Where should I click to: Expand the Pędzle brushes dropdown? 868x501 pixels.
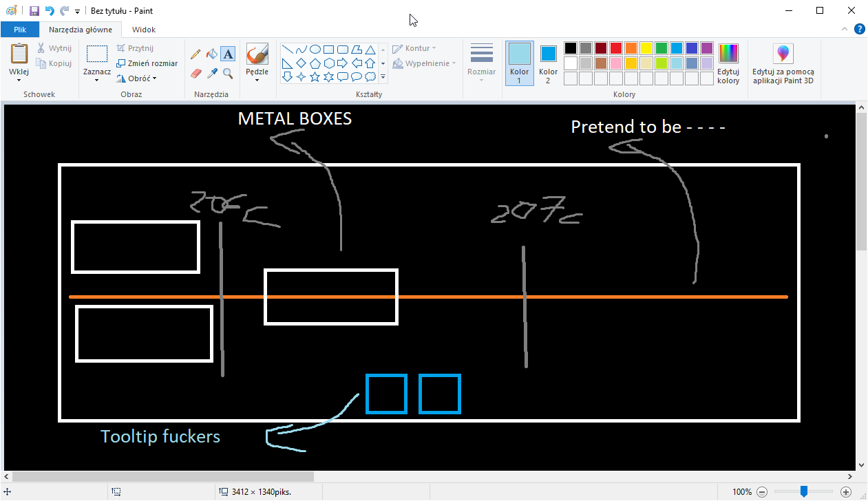pos(257,80)
